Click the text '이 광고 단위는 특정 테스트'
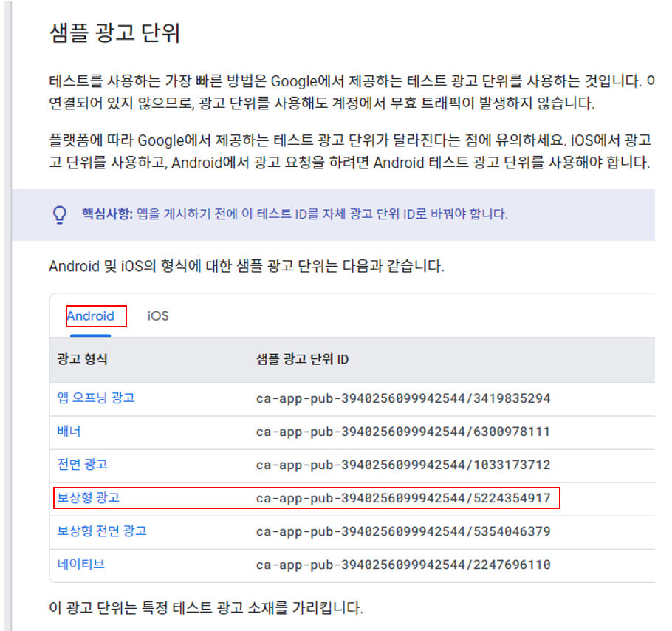 tap(206, 607)
